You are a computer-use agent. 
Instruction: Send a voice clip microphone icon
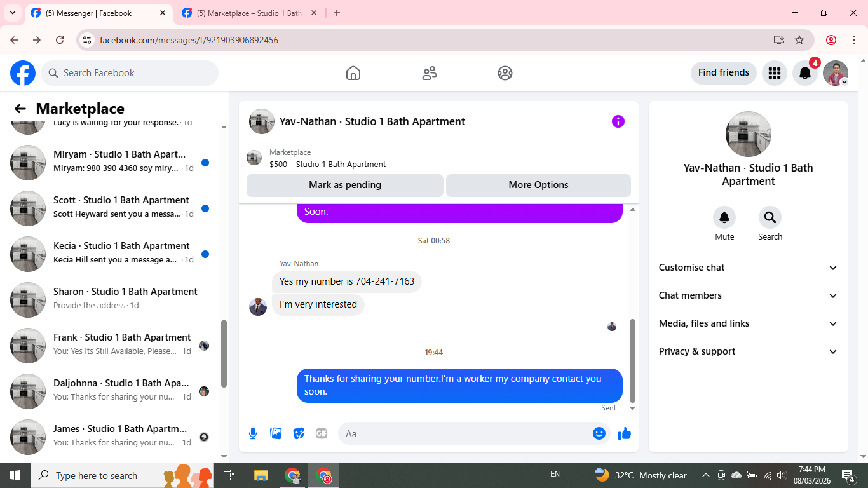tap(253, 433)
